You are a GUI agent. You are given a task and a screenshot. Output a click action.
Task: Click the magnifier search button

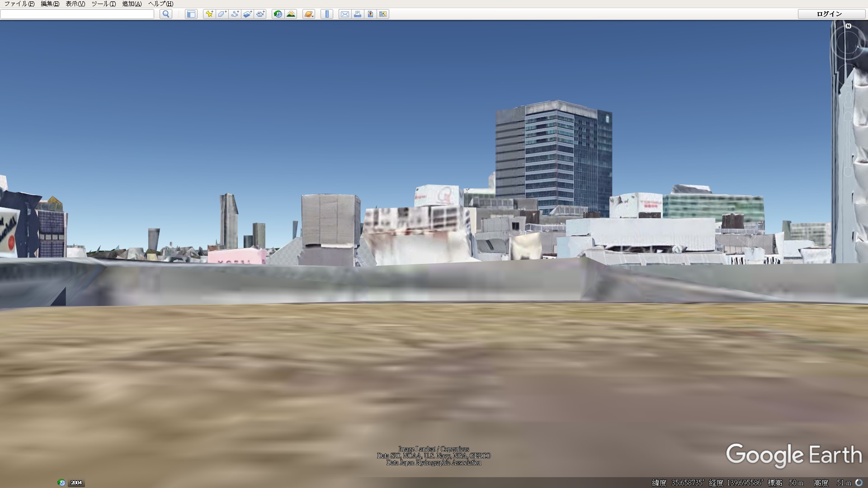(x=166, y=14)
